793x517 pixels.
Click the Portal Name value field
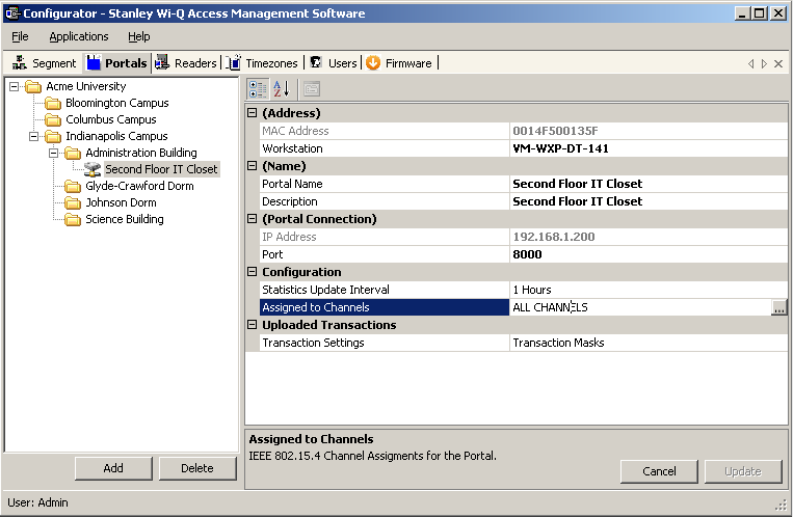click(648, 184)
